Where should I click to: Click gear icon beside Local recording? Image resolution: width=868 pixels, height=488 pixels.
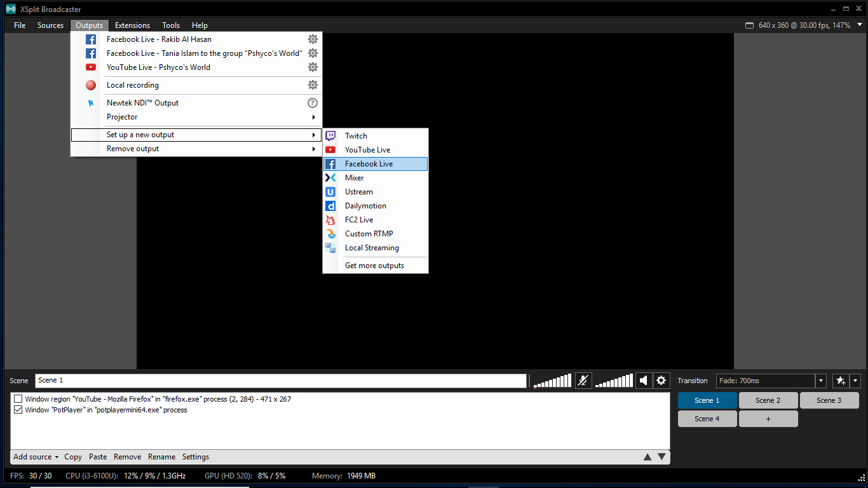[313, 85]
